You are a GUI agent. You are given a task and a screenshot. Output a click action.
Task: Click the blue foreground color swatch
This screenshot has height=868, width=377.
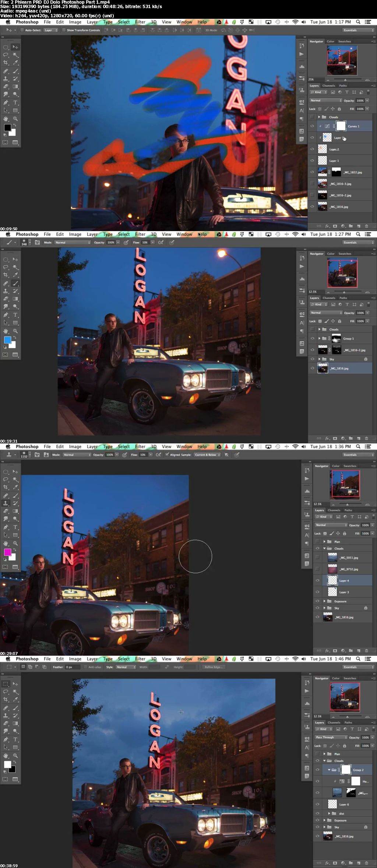pyautogui.click(x=7, y=340)
